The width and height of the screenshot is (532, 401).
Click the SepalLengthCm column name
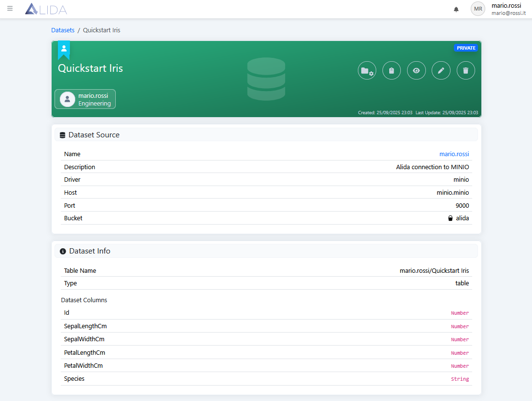point(85,326)
